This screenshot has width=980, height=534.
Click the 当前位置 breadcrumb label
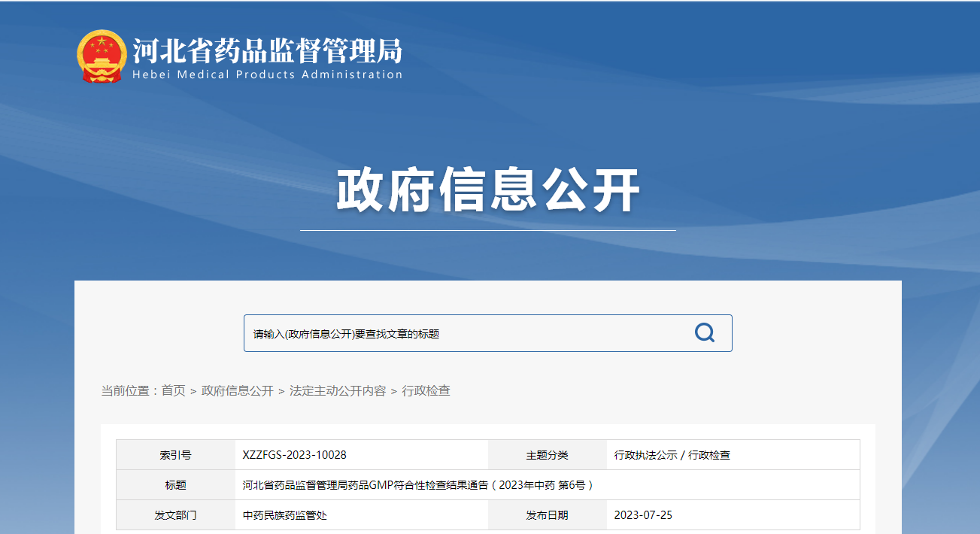coord(129,391)
